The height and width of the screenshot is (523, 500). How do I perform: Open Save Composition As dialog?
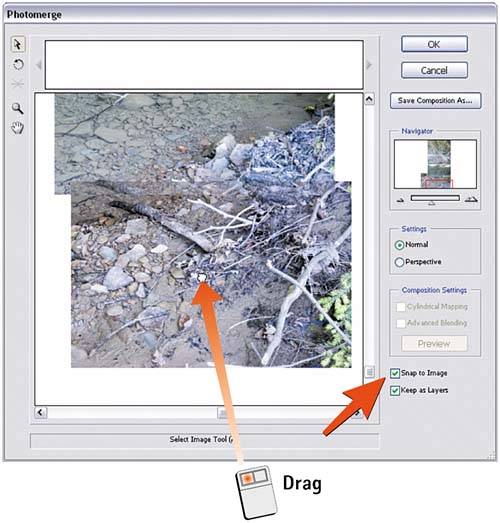click(x=435, y=101)
